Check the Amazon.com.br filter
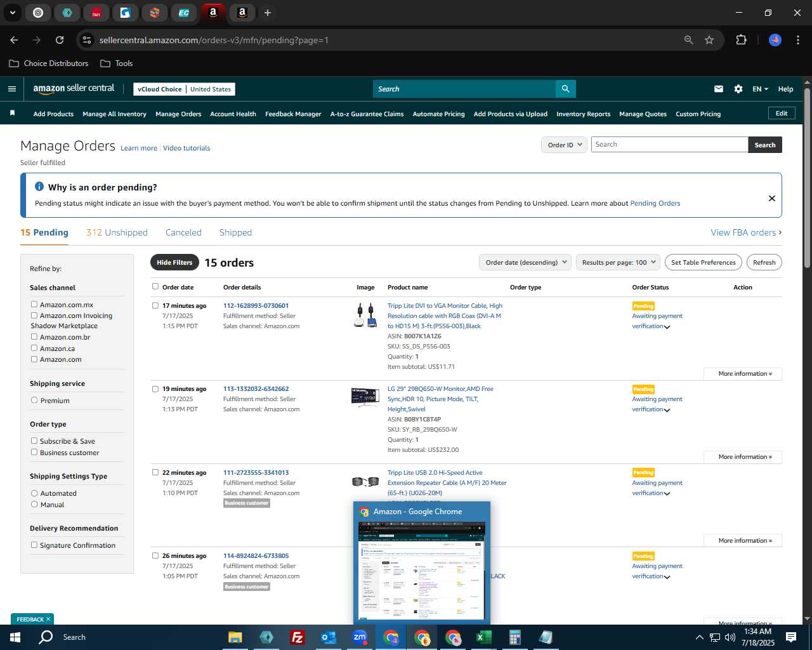This screenshot has width=812, height=650. pos(34,336)
